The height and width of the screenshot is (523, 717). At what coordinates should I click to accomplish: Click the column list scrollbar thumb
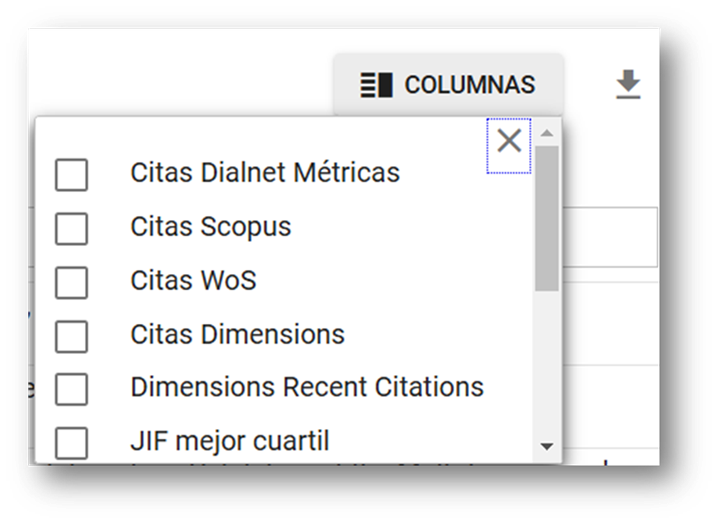[x=546, y=218]
